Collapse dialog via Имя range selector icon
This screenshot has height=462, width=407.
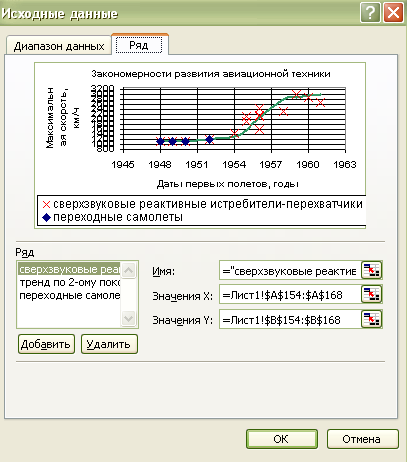pyautogui.click(x=371, y=270)
